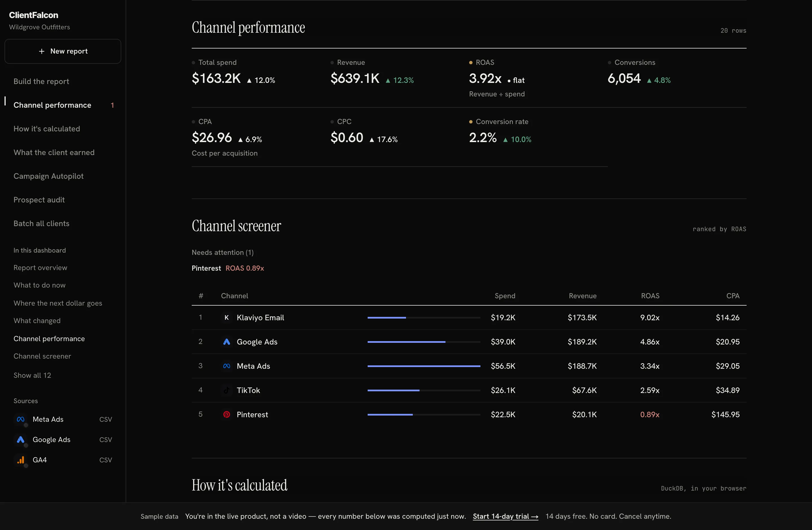Image resolution: width=812 pixels, height=530 pixels.
Task: Open What the client earned section
Action: 54,153
